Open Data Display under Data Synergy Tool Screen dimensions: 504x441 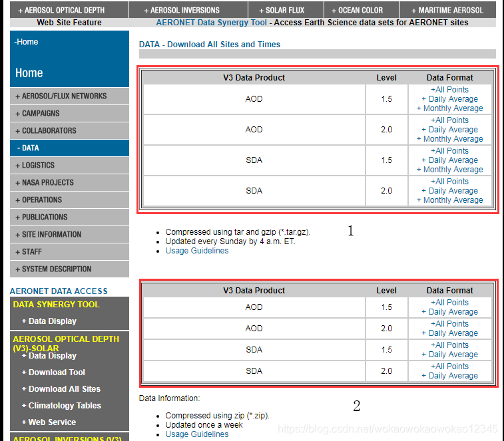49,321
